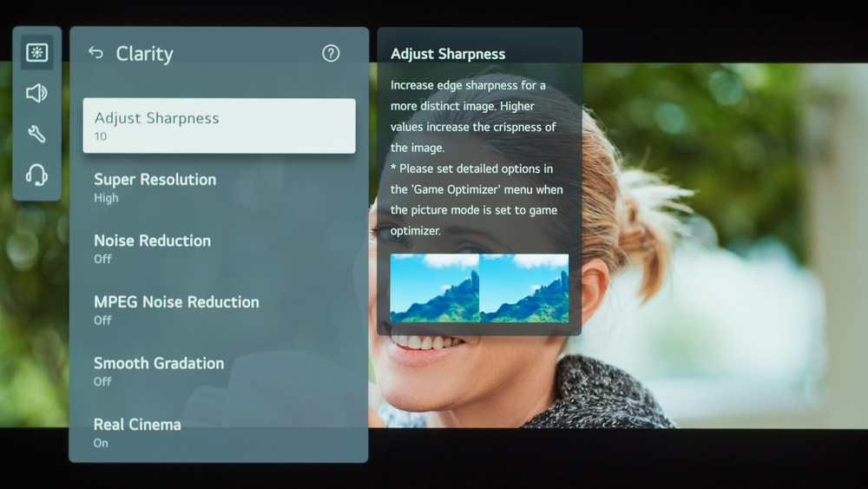Select the Adjust Sharpness menu item
Screen dimensions: 868x489
click(219, 126)
